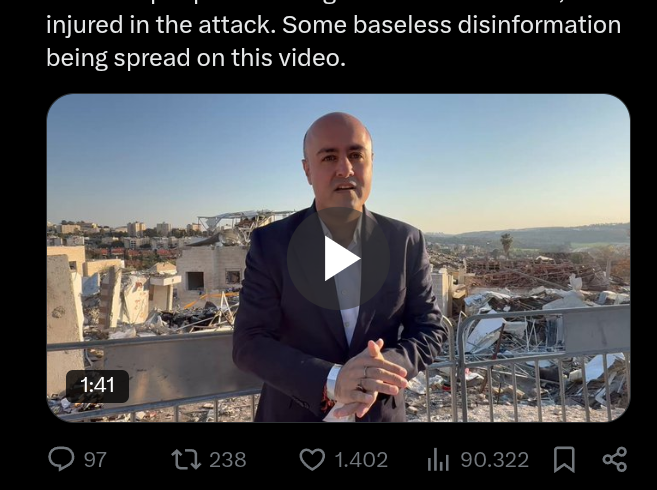Play the embedded video
Image resolution: width=657 pixels, height=490 pixels.
(339, 258)
